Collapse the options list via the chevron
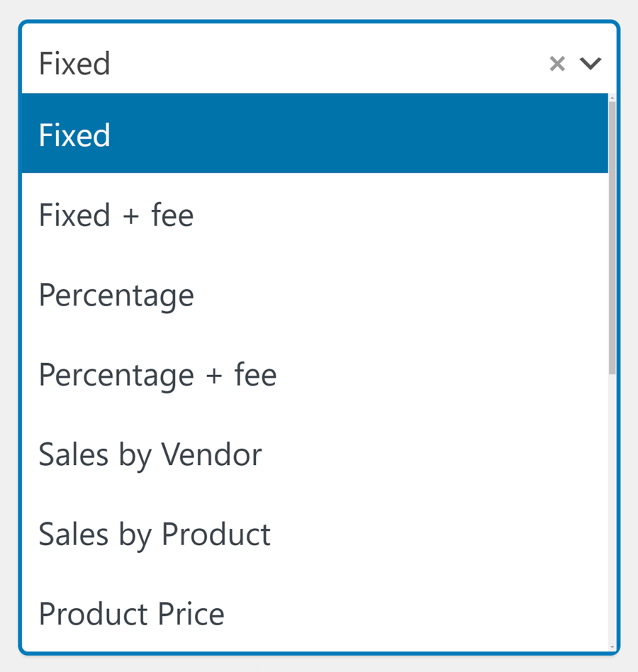 591,64
